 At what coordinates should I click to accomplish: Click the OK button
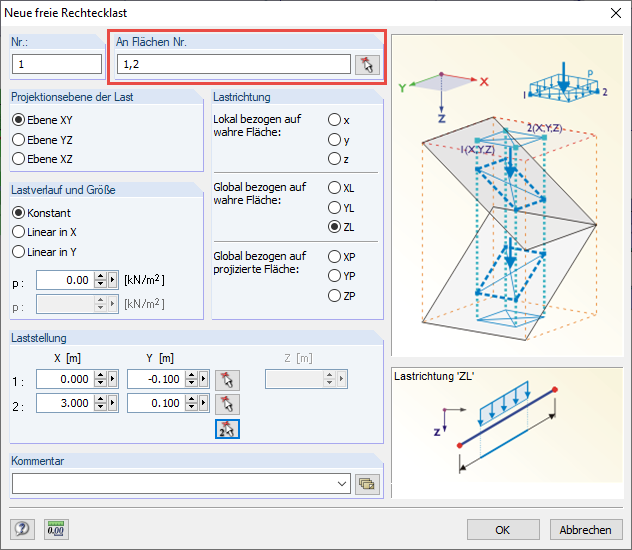point(503,529)
